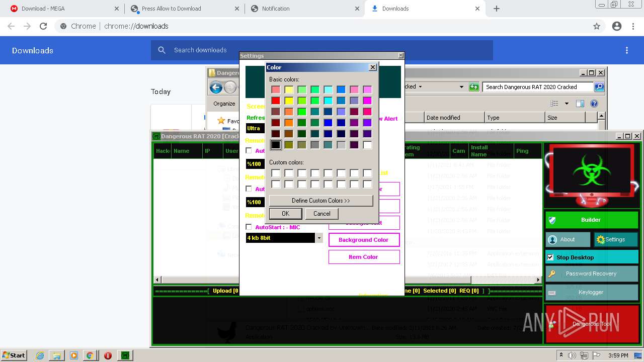Click the Search Dangerous RAT 2020 Cracked box
644x362 pixels.
pos(538,87)
